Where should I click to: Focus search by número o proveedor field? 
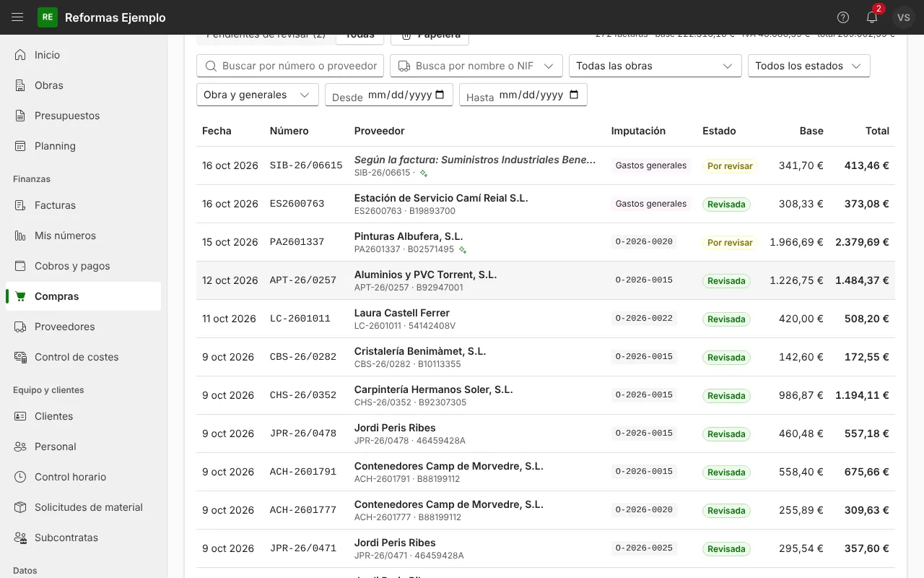click(290, 66)
